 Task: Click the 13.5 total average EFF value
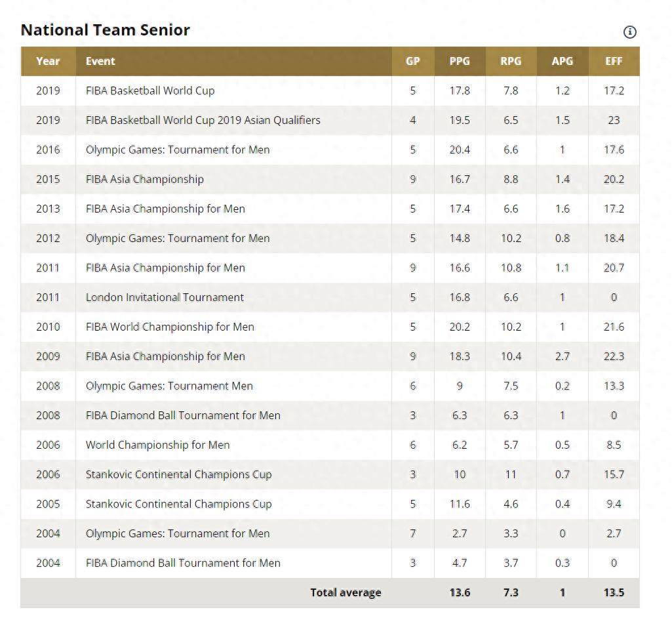pos(614,592)
